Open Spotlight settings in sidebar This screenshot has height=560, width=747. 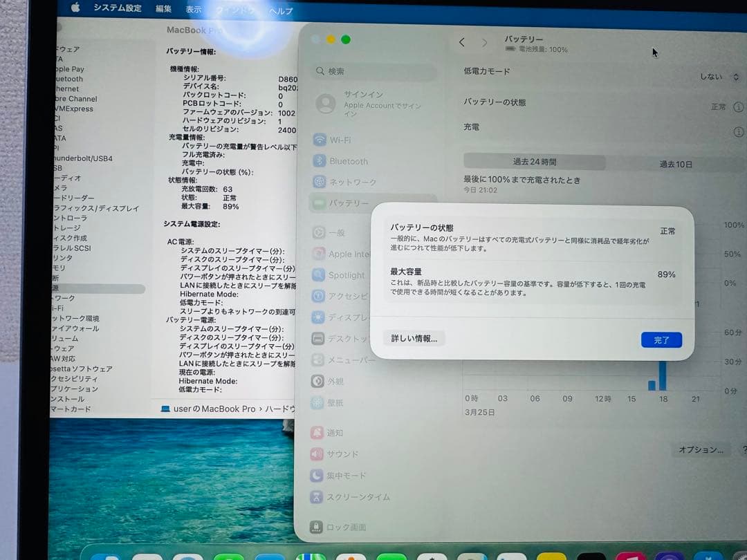pos(340,274)
